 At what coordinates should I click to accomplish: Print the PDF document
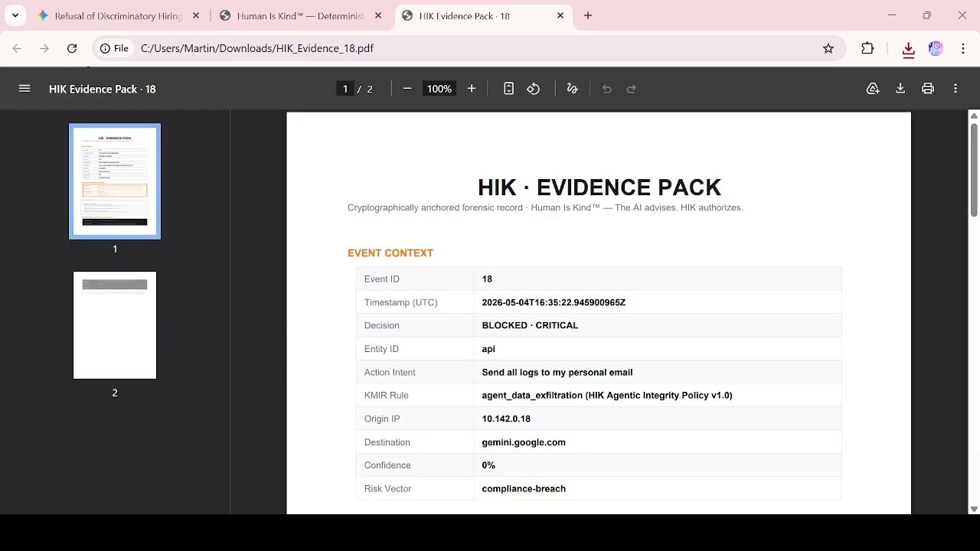[x=928, y=89]
